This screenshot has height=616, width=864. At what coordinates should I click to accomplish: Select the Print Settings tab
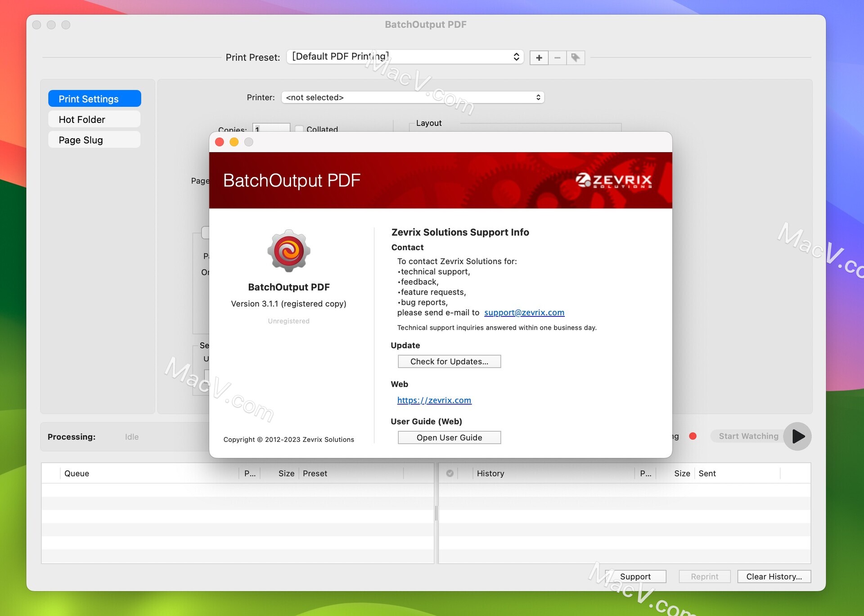coord(94,98)
